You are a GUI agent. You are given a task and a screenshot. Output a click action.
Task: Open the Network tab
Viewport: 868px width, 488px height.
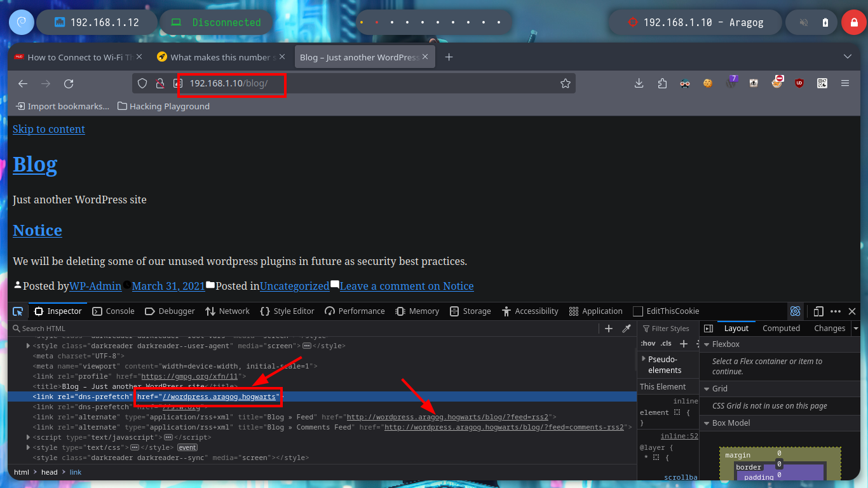[227, 311]
